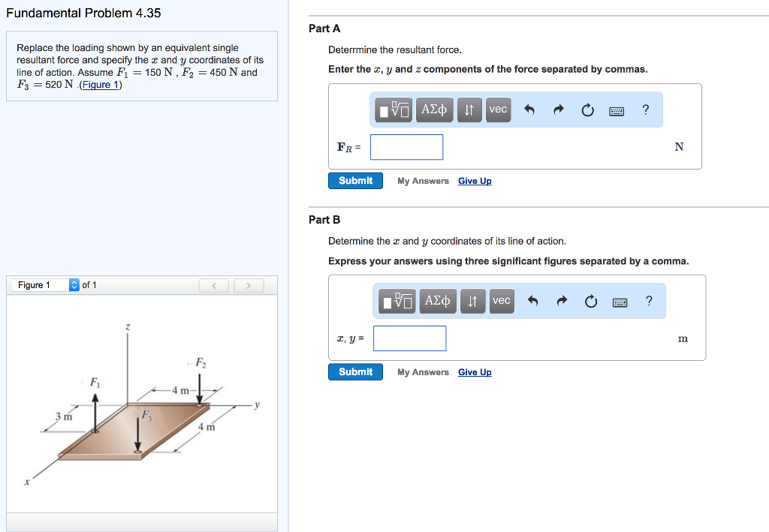Open Greek symbols ΑΣφ palette in Part A
Screen dimensions: 769x532
[x=434, y=110]
